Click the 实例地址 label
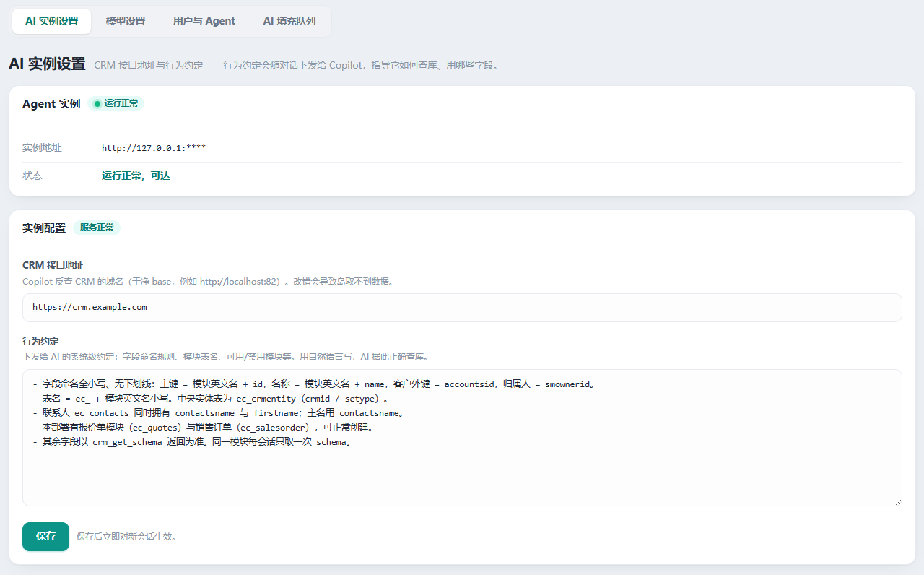924x575 pixels. 42,148
